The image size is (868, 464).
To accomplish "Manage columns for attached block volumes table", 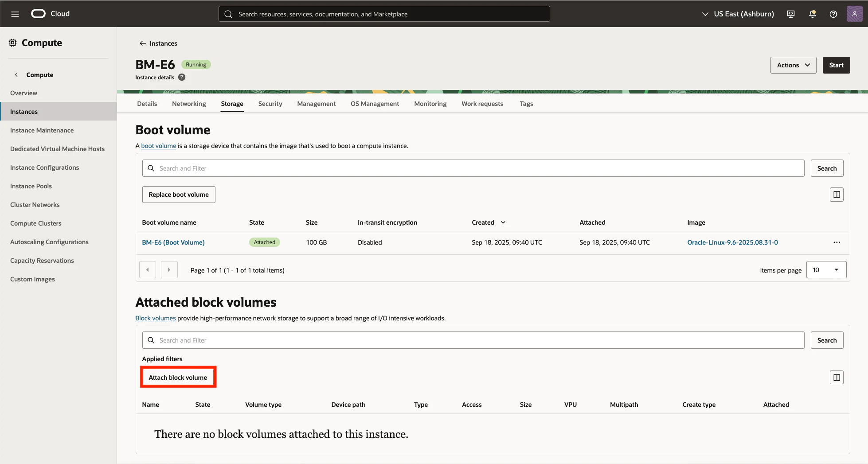I will point(837,378).
